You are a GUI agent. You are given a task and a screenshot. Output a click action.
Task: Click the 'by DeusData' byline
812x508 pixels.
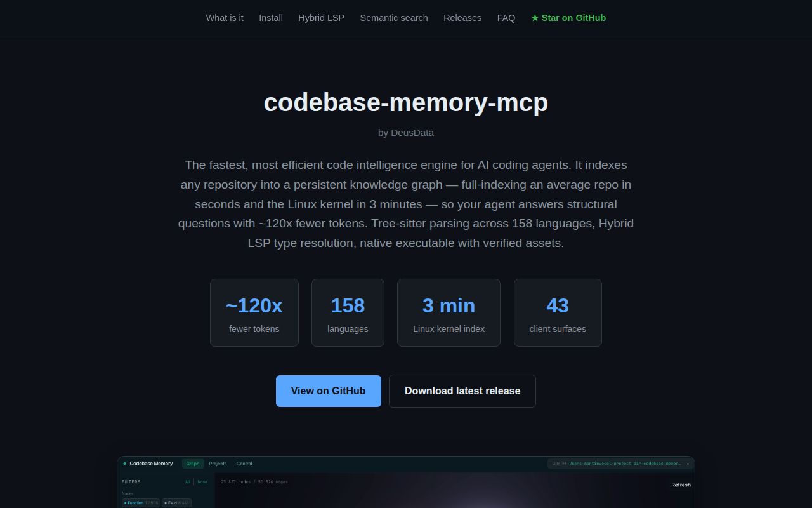coord(406,133)
